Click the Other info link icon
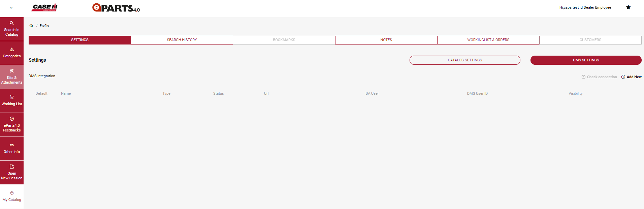 tap(12, 145)
